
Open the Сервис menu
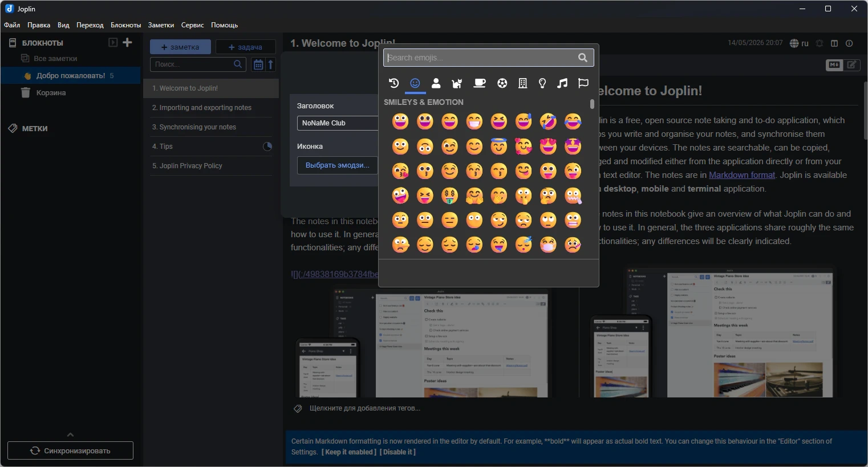192,25
